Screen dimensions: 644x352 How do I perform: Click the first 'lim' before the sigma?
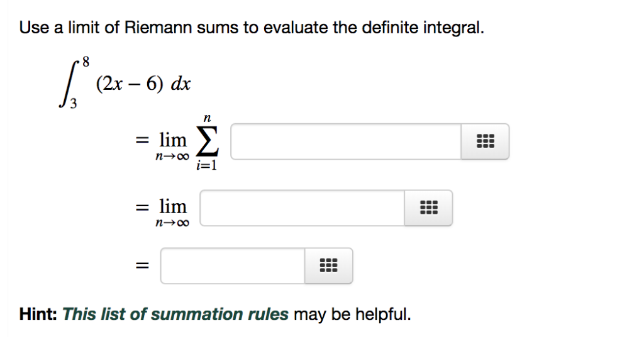(173, 140)
